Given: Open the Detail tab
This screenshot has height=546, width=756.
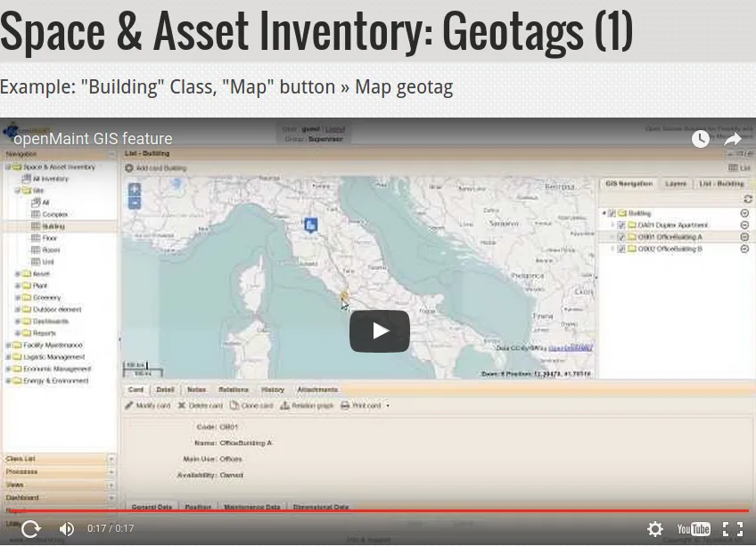Looking at the screenshot, I should tap(165, 389).
